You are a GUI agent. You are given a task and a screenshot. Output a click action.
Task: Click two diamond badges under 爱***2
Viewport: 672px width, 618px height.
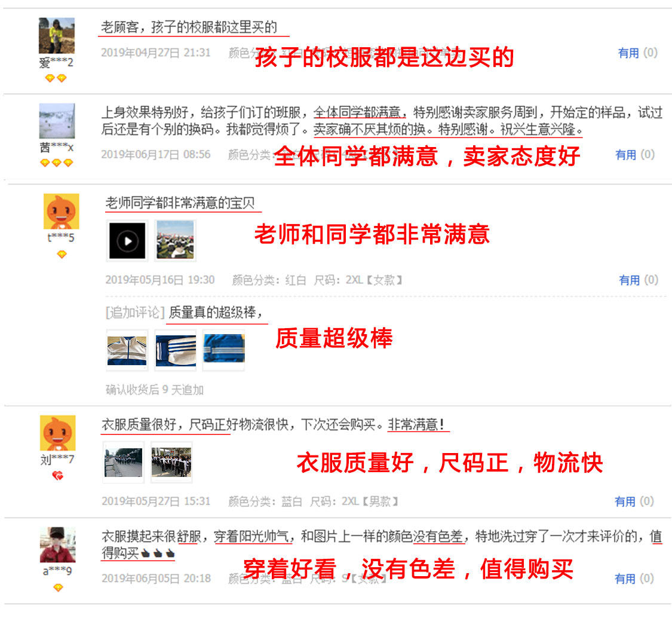click(x=56, y=78)
